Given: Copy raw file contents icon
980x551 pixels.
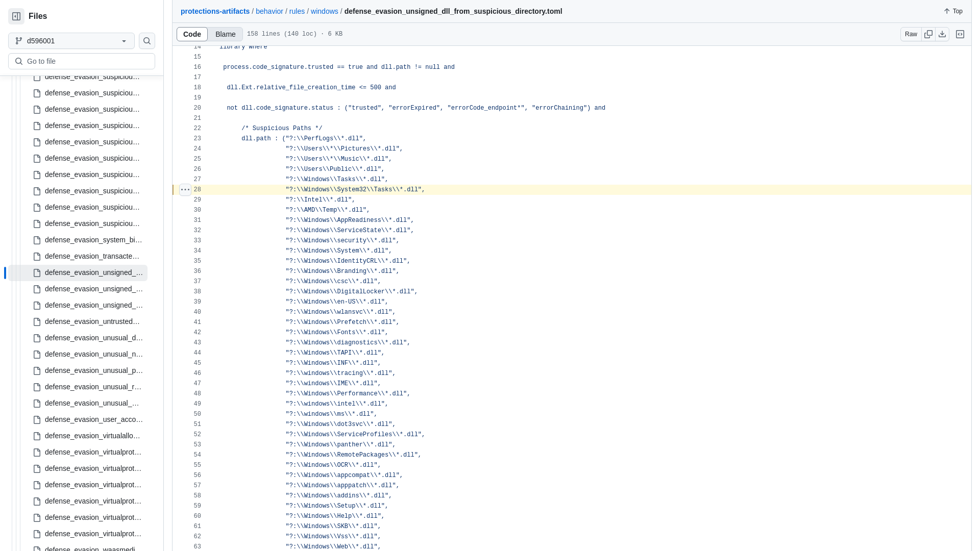Looking at the screenshot, I should (x=928, y=34).
